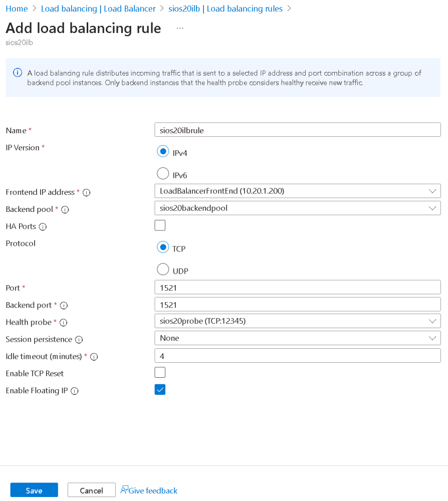Image resolution: width=448 pixels, height=501 pixels.
Task: Click info icon beside Backend pool label
Action: tap(65, 209)
